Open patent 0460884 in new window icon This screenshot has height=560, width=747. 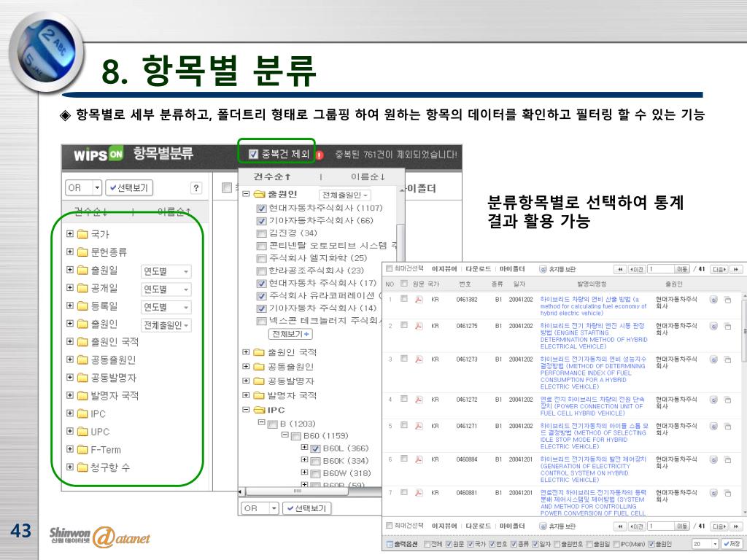(x=728, y=459)
